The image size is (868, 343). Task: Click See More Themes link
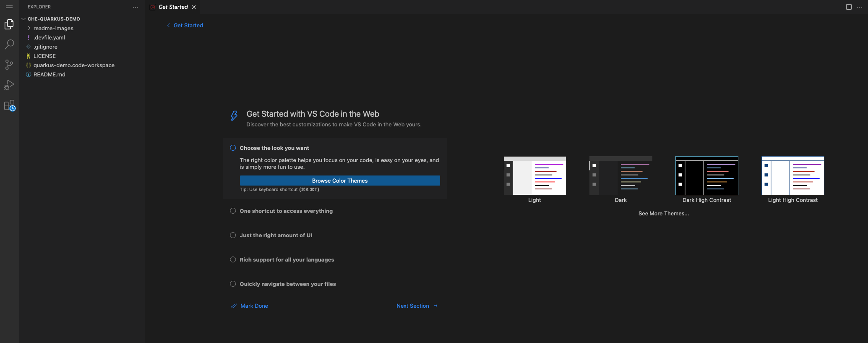point(664,213)
